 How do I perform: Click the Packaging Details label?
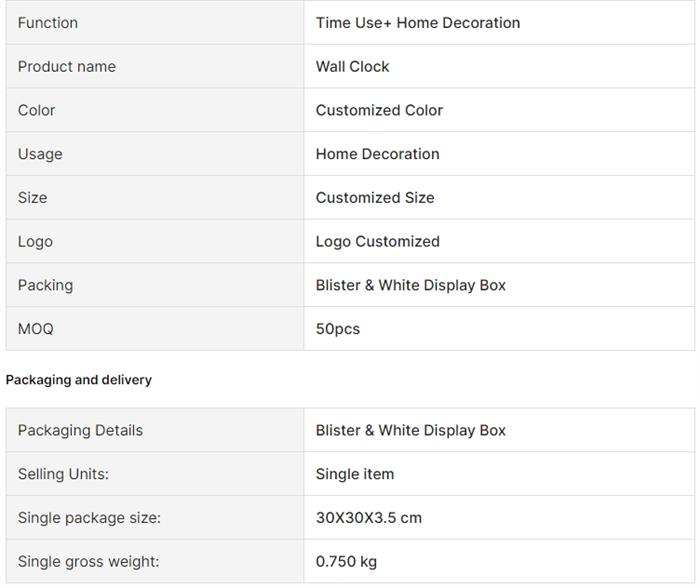(80, 430)
